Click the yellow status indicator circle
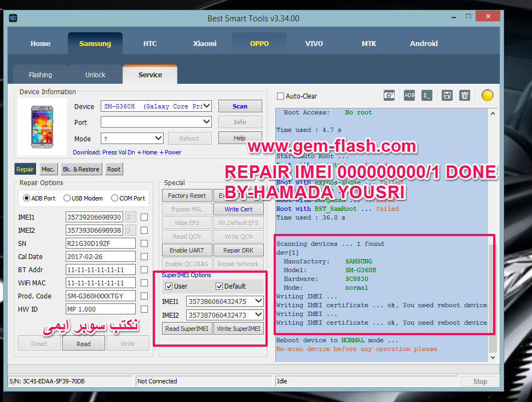532x402 pixels. (x=487, y=95)
